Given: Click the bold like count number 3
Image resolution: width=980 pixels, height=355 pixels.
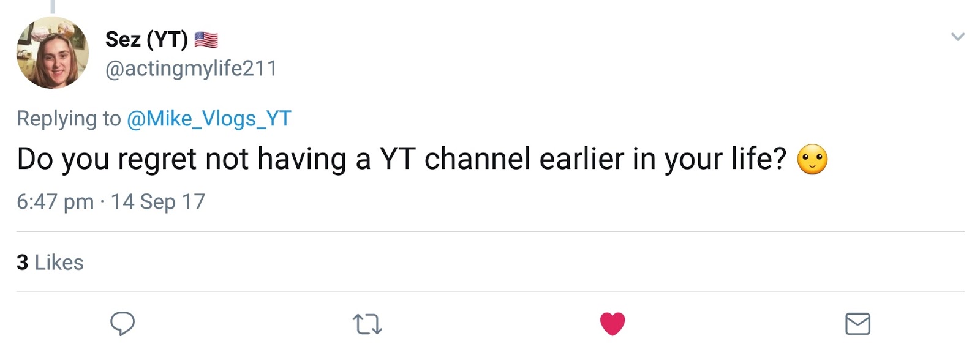Looking at the screenshot, I should click(x=23, y=262).
